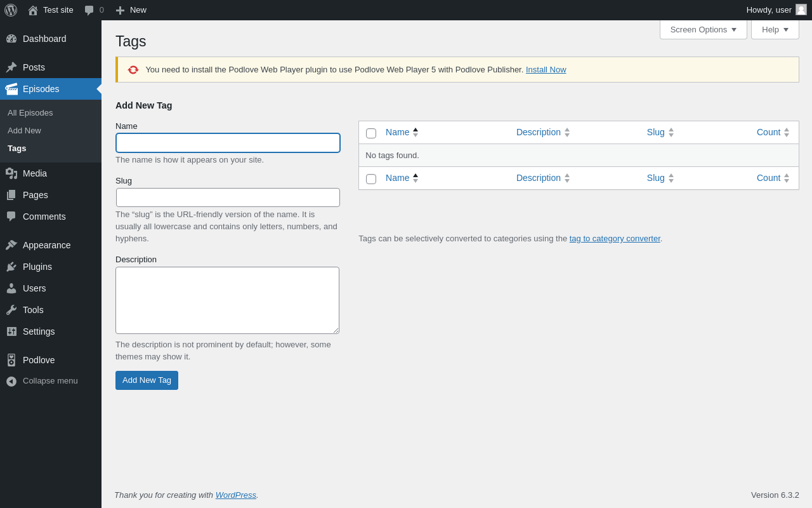Click the Dashboard gauge icon
This screenshot has height=508, width=812.
click(11, 39)
